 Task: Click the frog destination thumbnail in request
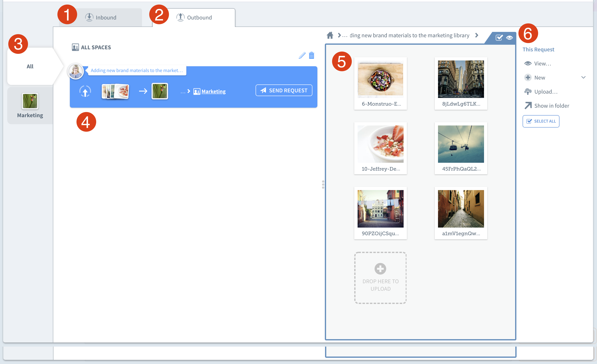point(160,91)
